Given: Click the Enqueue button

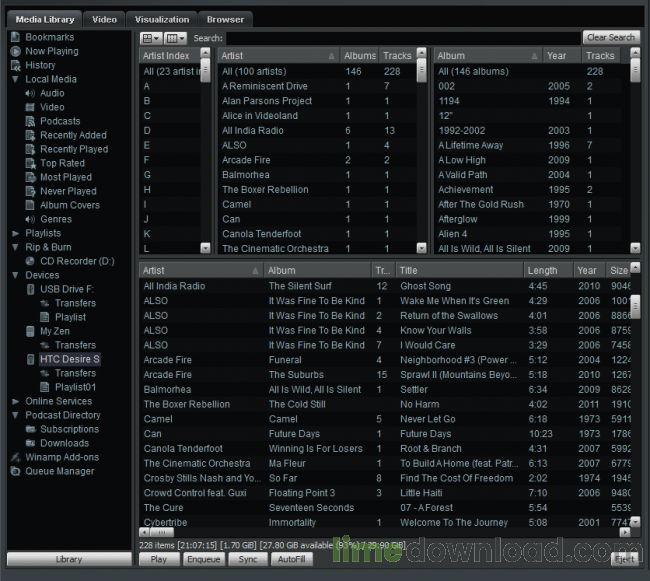Looking at the screenshot, I should coord(204,559).
